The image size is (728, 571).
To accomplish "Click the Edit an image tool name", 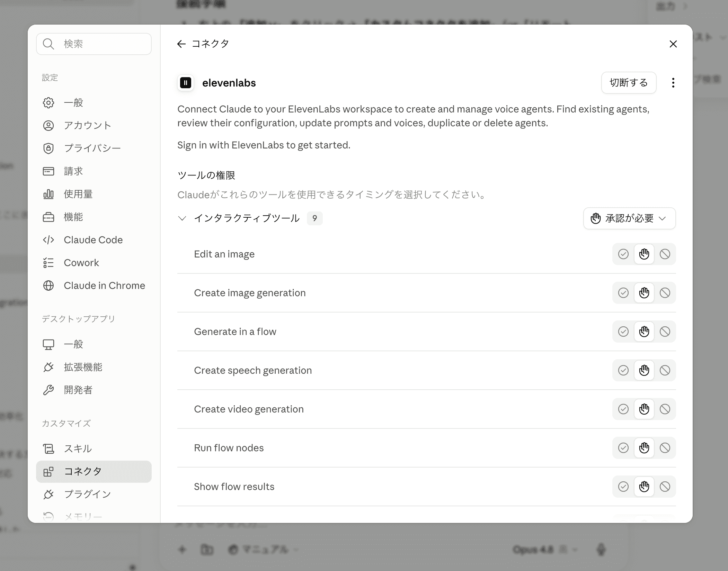I will tap(224, 254).
